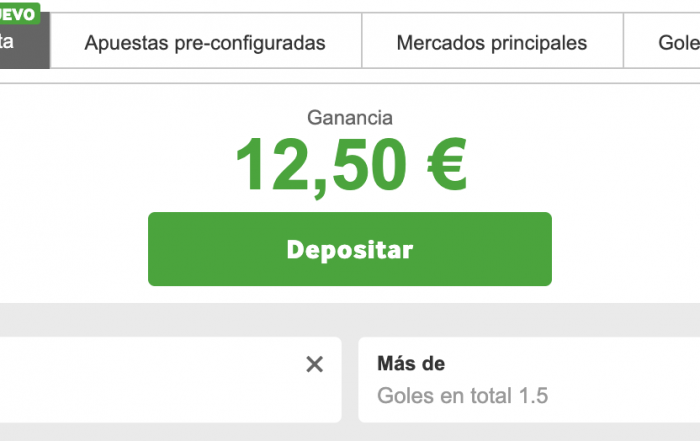700x441 pixels.
Task: Click the word Depositar on the button
Action: coord(350,249)
